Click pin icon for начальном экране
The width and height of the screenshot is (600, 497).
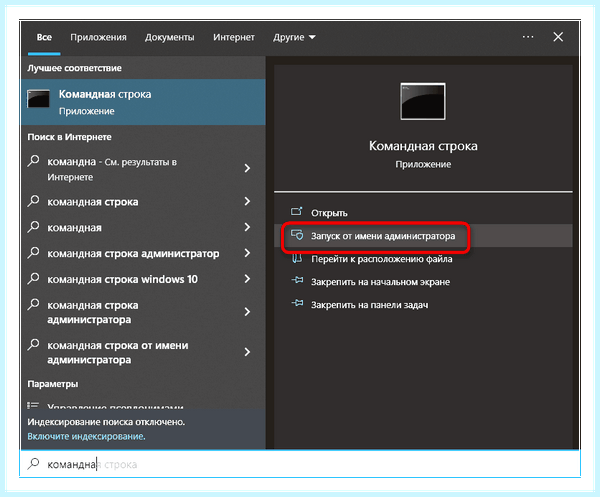click(297, 280)
